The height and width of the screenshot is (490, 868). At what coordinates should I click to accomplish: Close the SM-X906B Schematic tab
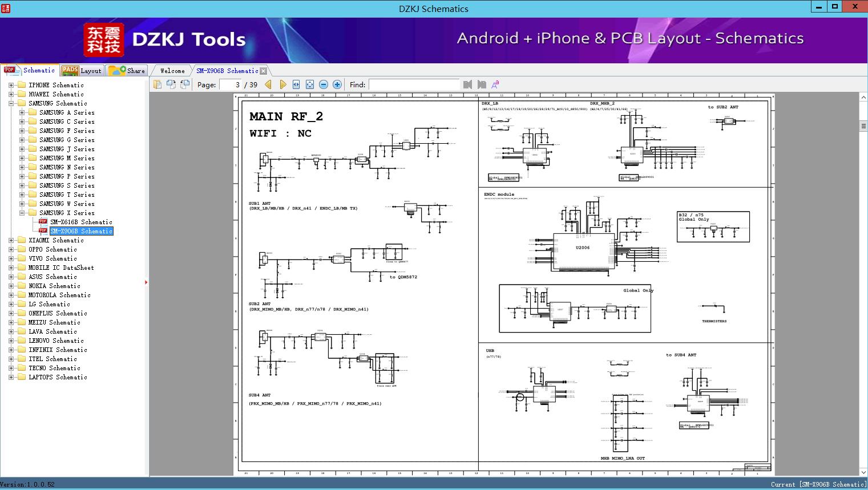(x=263, y=71)
